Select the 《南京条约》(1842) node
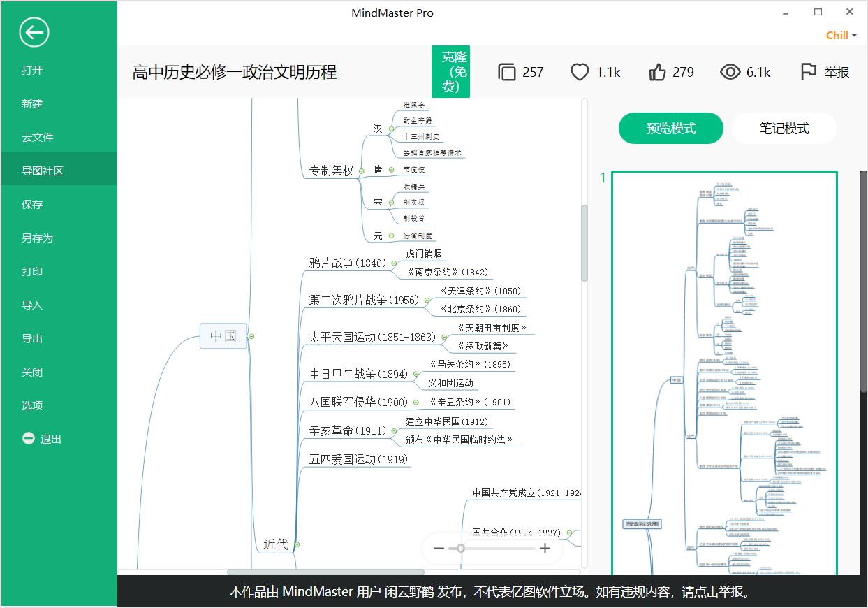Image resolution: width=868 pixels, height=608 pixels. (447, 272)
